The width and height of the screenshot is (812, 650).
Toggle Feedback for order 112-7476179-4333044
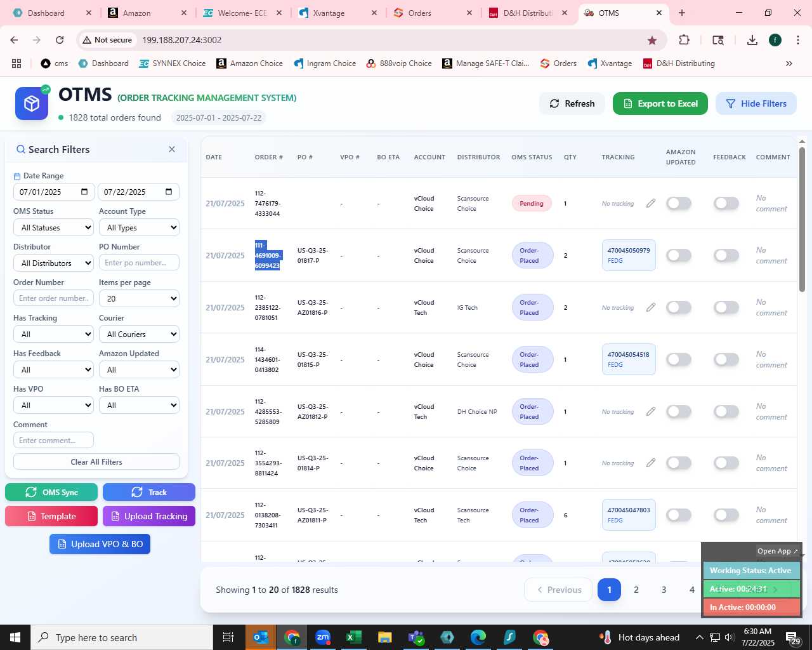click(x=726, y=203)
